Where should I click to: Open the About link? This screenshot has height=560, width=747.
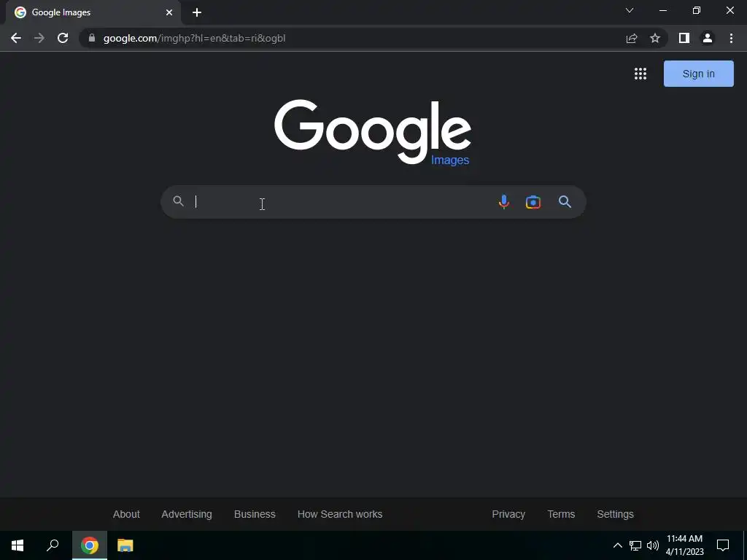coord(126,514)
